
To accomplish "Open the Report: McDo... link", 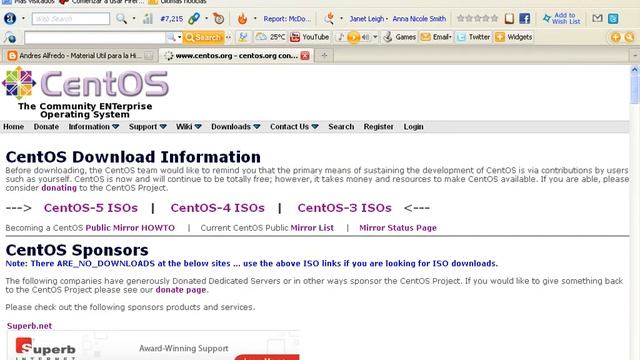I will [x=287, y=19].
